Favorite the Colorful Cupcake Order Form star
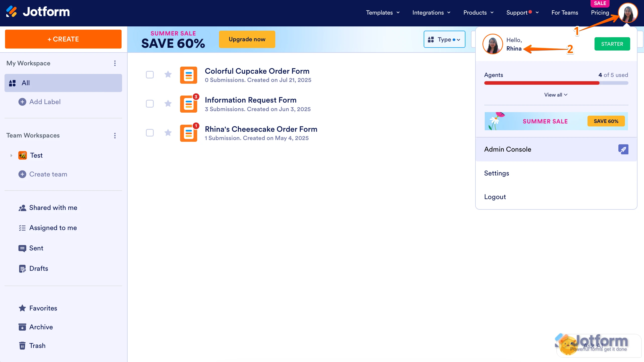This screenshot has width=644, height=362. [x=168, y=74]
